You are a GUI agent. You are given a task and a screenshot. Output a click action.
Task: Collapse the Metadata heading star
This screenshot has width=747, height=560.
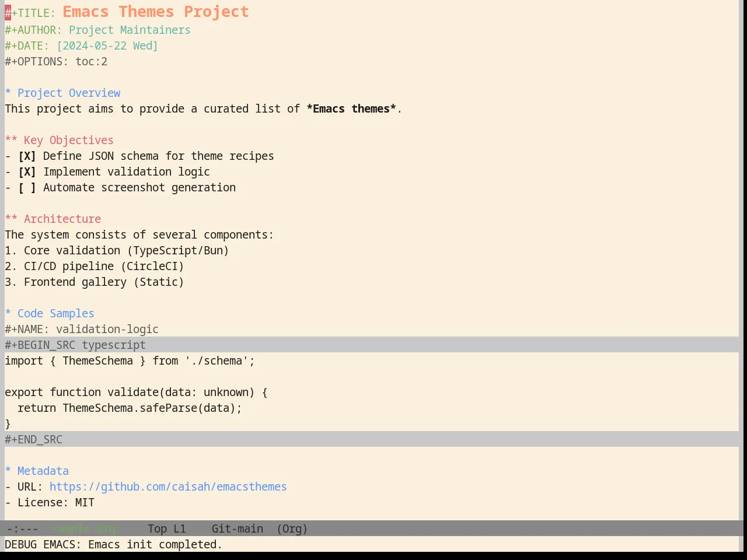pyautogui.click(x=8, y=471)
